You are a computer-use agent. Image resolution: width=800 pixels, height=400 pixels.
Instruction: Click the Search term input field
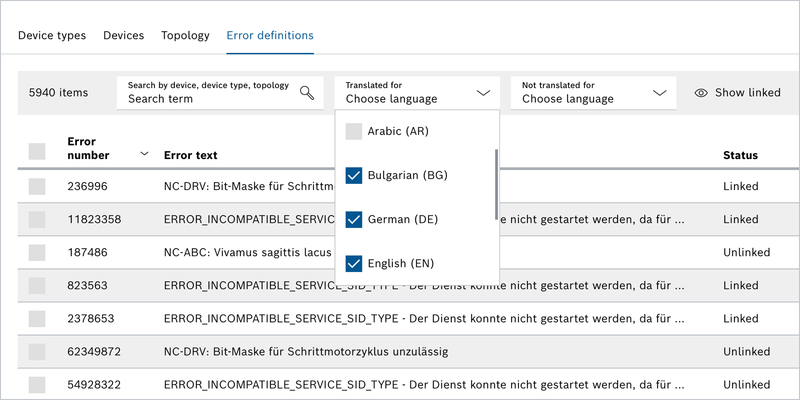(210, 99)
